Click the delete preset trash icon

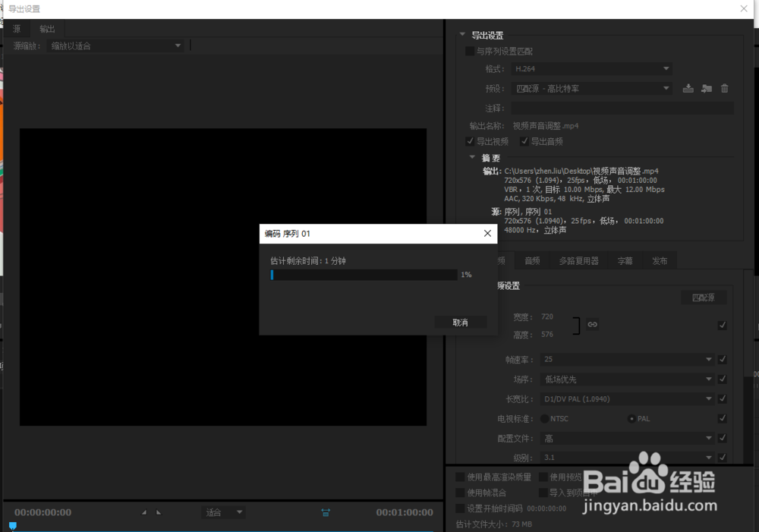tap(725, 89)
